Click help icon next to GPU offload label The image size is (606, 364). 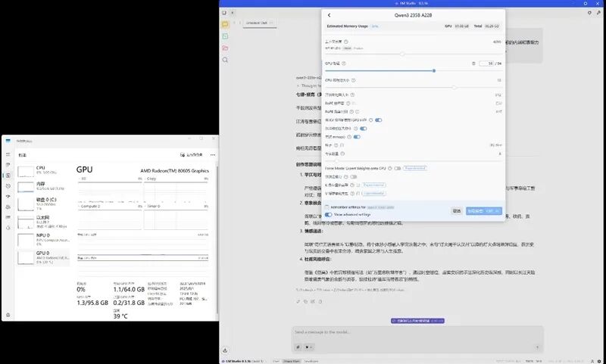344,64
